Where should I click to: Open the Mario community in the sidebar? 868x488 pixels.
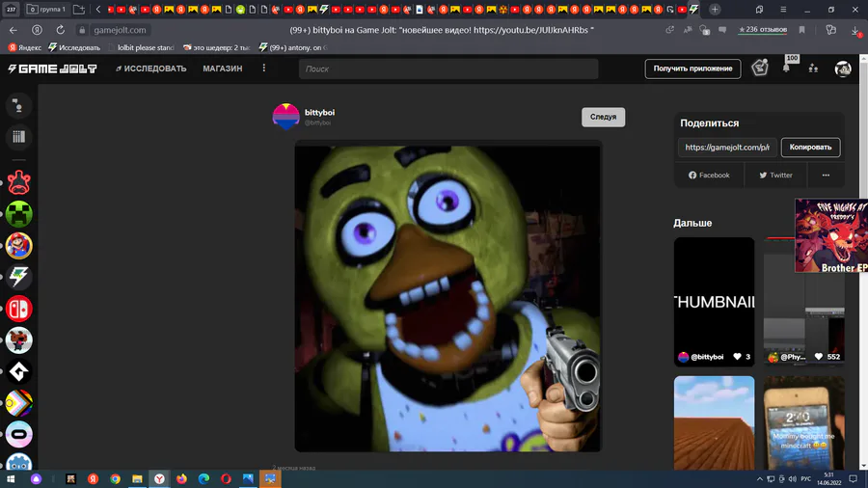pos(19,246)
